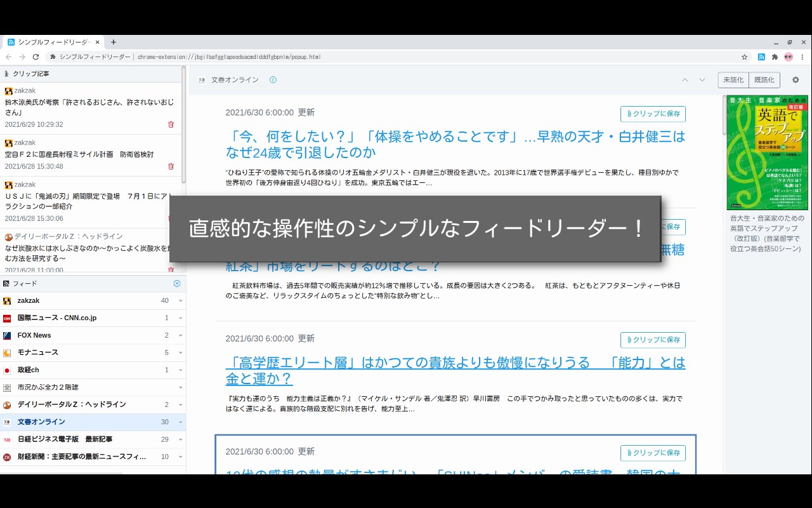
Task: Open the article 「今、何をしたい？」「体操をやめることです」
Action: click(x=455, y=144)
